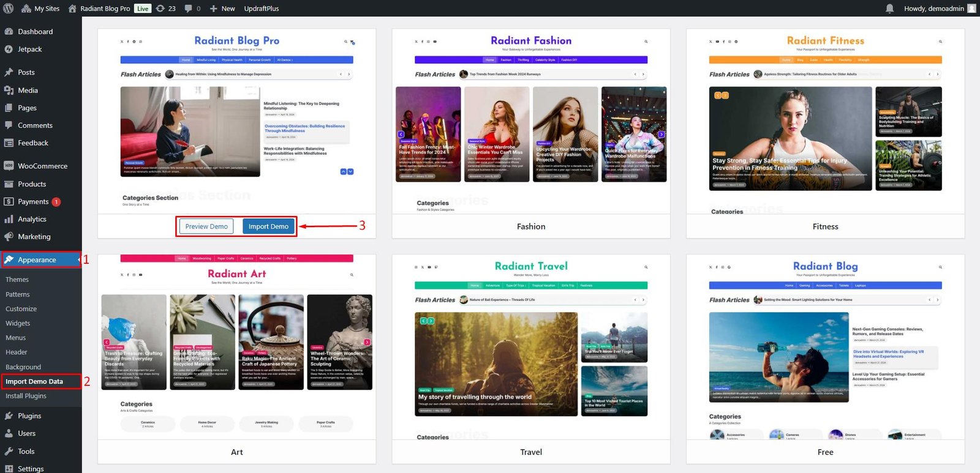Click the Marketing megaphone icon

[9, 237]
